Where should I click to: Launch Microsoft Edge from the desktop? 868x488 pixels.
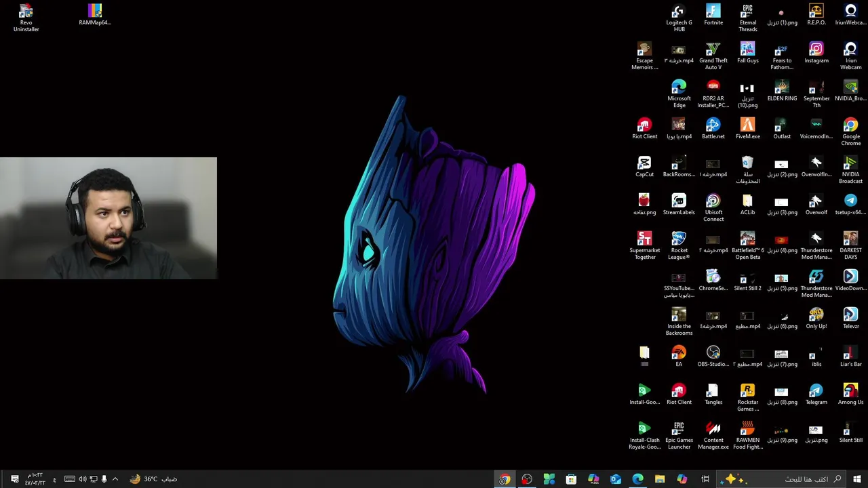click(679, 94)
